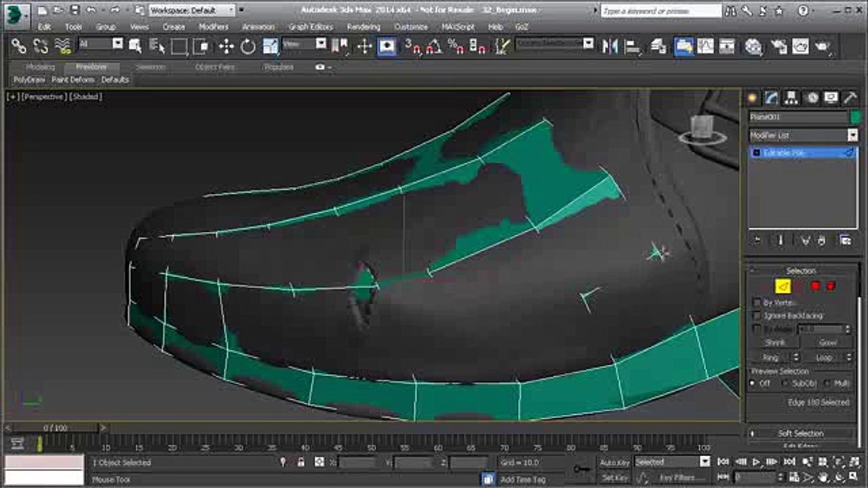
Task: Open the Utilities hammer tab
Action: (850, 98)
